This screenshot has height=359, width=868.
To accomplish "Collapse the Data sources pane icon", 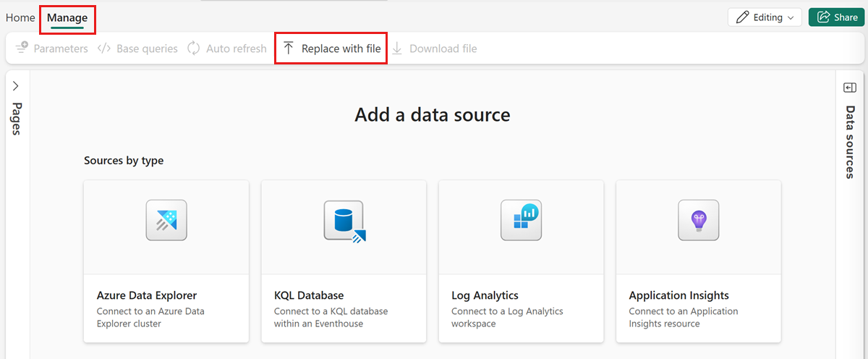I will coord(850,88).
